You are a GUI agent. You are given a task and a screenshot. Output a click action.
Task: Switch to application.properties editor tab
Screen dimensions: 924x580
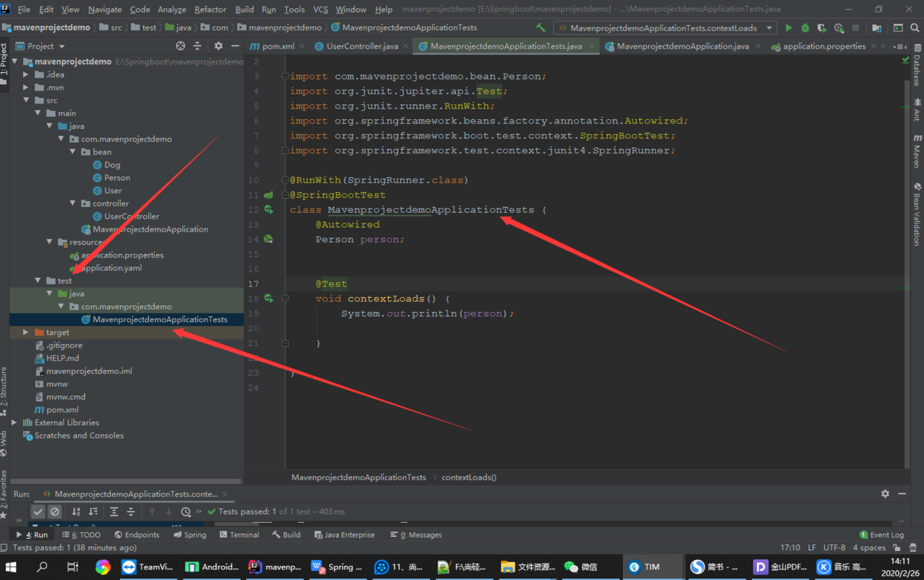pyautogui.click(x=824, y=46)
